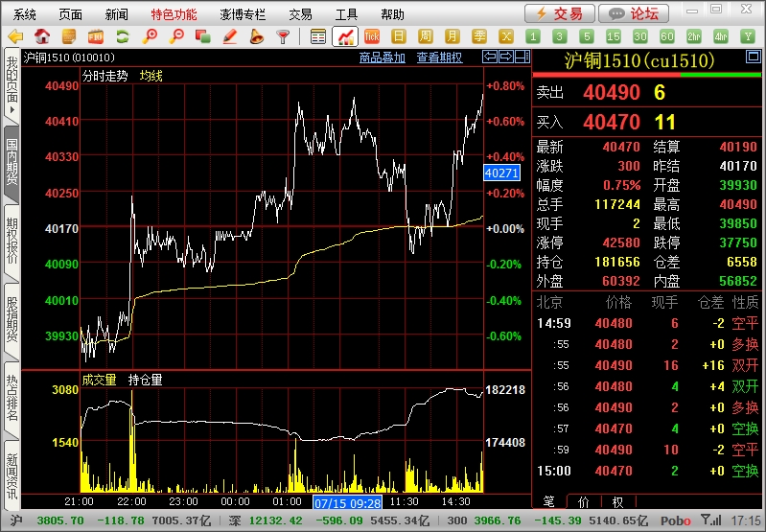Select the 国内期货 side tab
The height and width of the screenshot is (532, 766).
[x=12, y=163]
